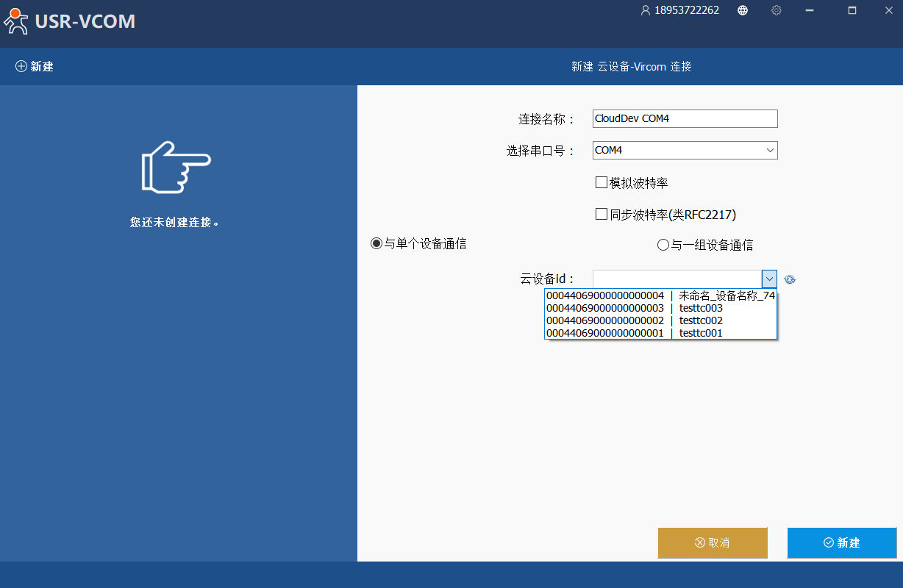Minimize the USR-VCOM window
This screenshot has width=903, height=588.
810,10
